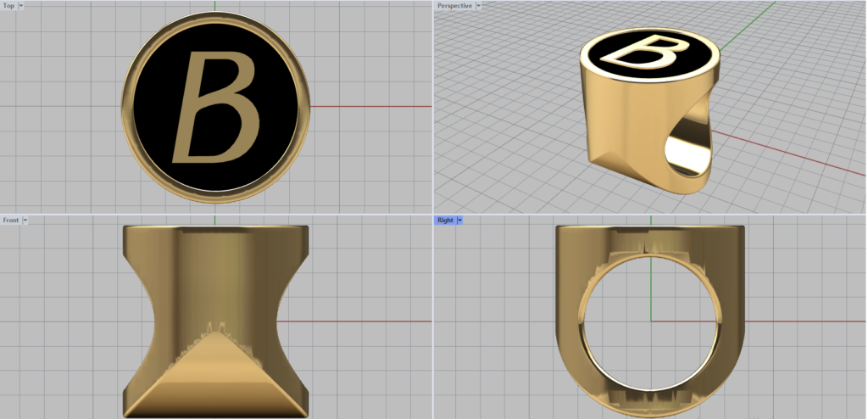868x419 pixels.
Task: Click the Front viewport title label
Action: pyautogui.click(x=11, y=220)
